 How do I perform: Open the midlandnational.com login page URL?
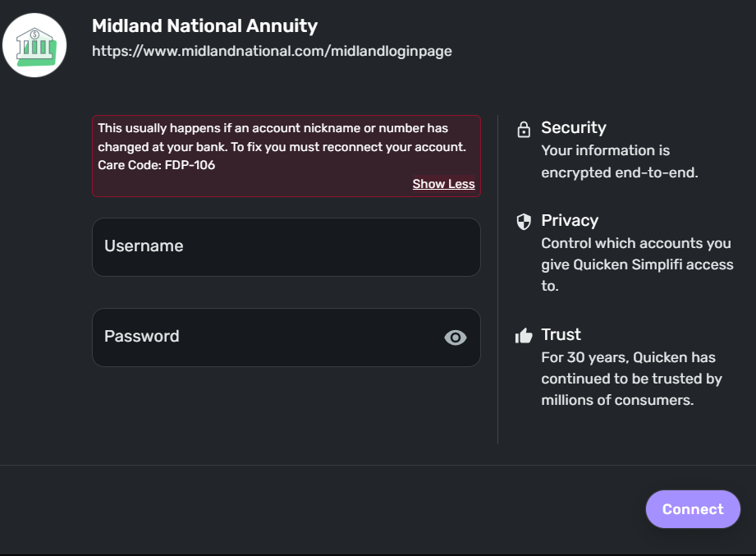[x=272, y=51]
